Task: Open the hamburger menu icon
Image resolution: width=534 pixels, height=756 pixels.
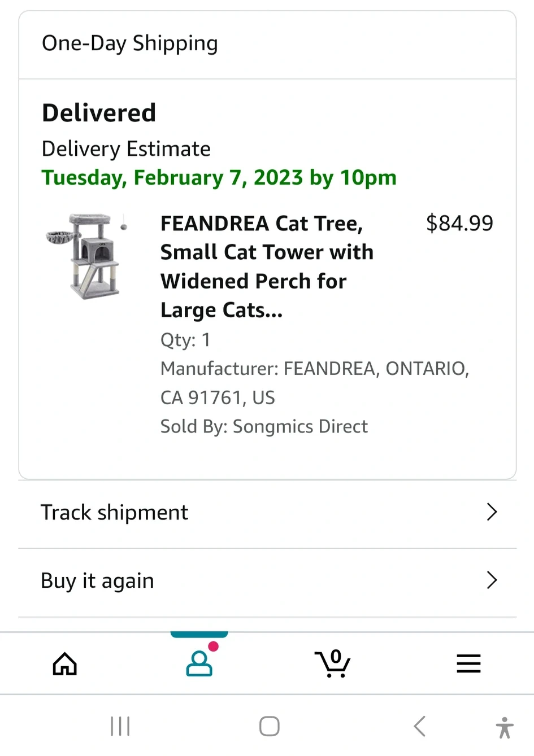Action: click(x=468, y=663)
